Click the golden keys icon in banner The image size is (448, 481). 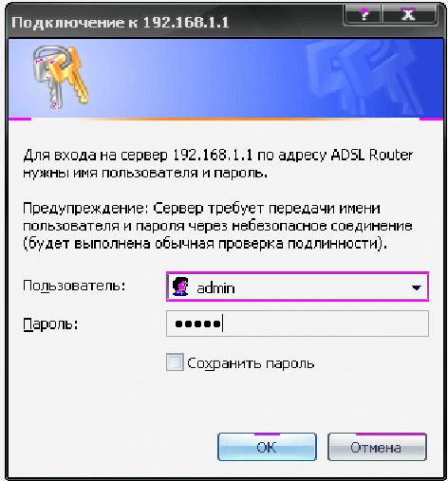(61, 76)
